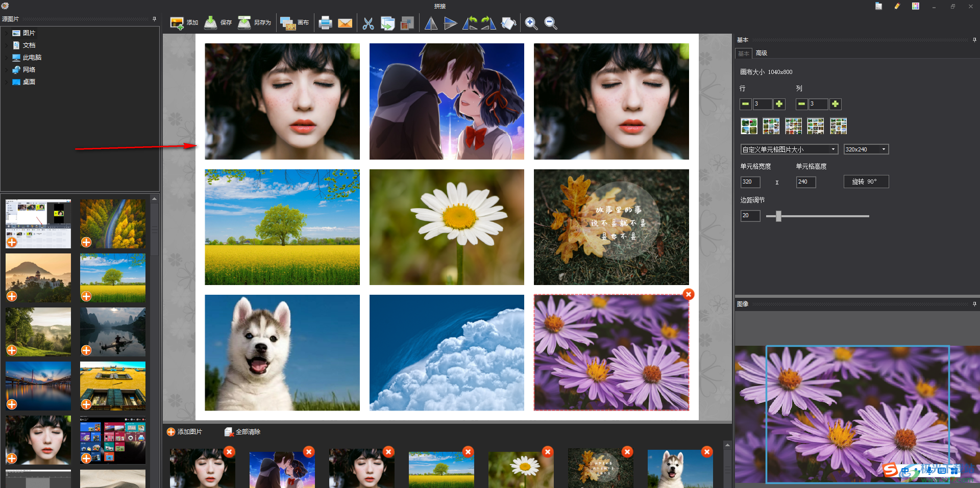
Task: Select the 2x2 grid layout preset
Action: point(749,126)
